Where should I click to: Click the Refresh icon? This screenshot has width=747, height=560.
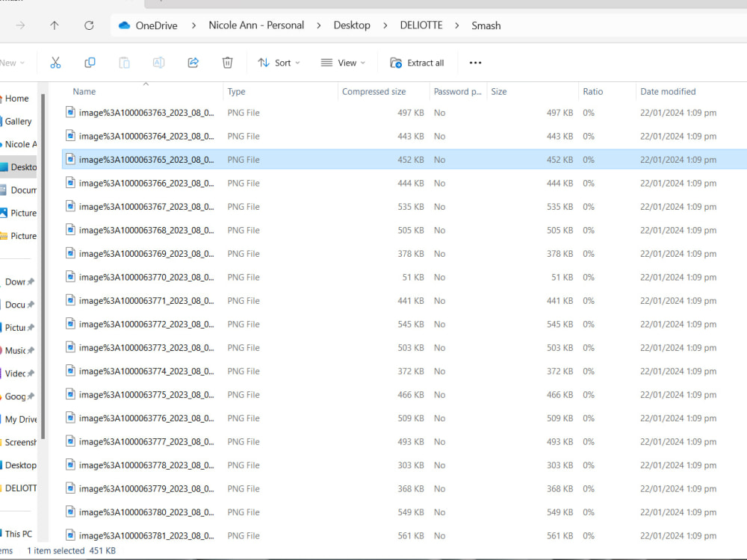pyautogui.click(x=89, y=25)
